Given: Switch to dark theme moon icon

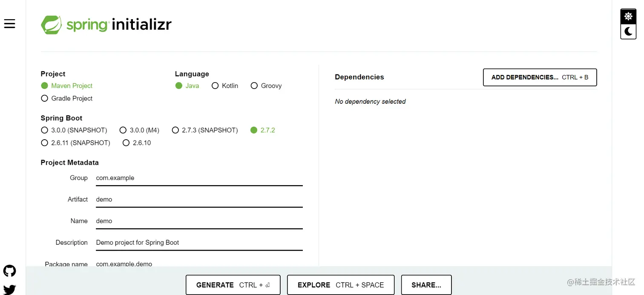Looking at the screenshot, I should [x=628, y=31].
